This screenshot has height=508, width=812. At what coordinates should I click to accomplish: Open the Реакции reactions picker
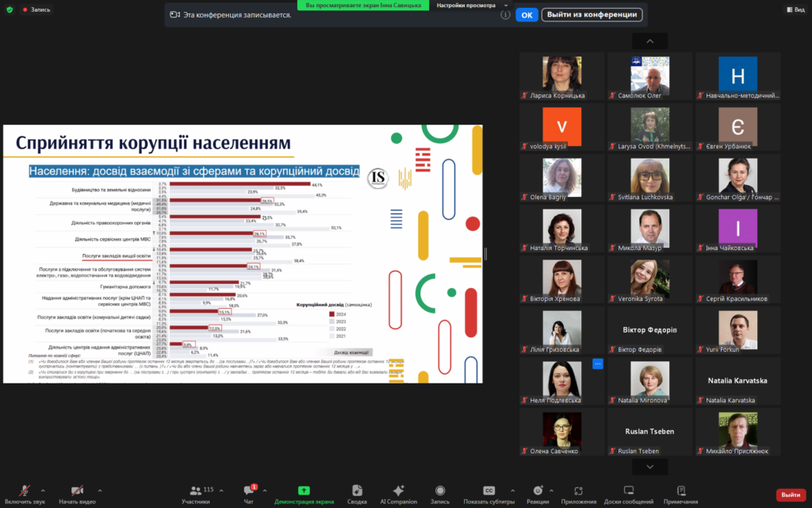(x=538, y=491)
